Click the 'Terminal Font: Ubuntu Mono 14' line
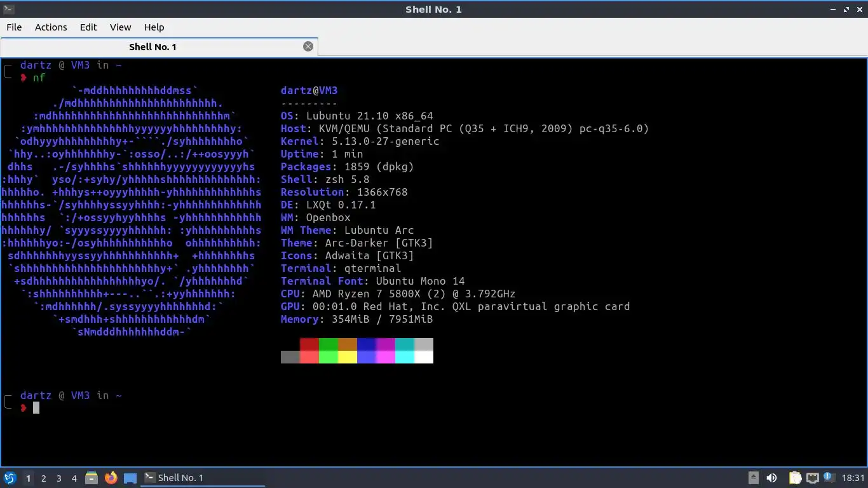The width and height of the screenshot is (868, 488). (373, 281)
